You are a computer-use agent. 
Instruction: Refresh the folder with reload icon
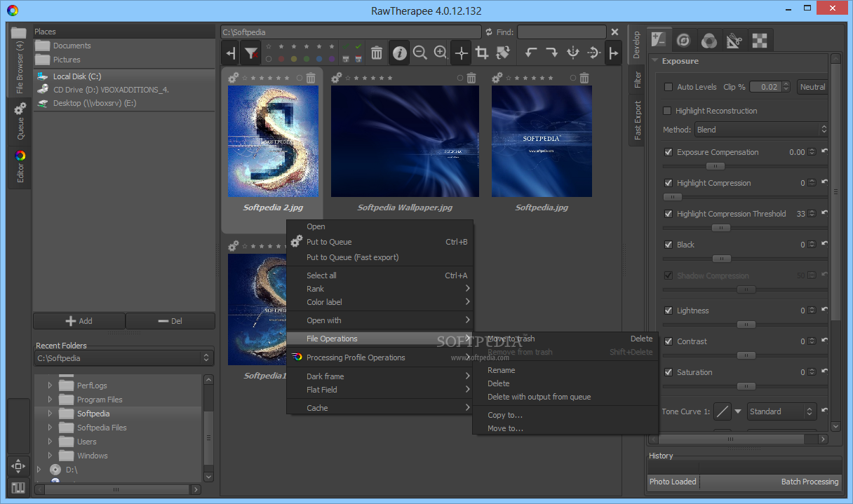pos(489,32)
